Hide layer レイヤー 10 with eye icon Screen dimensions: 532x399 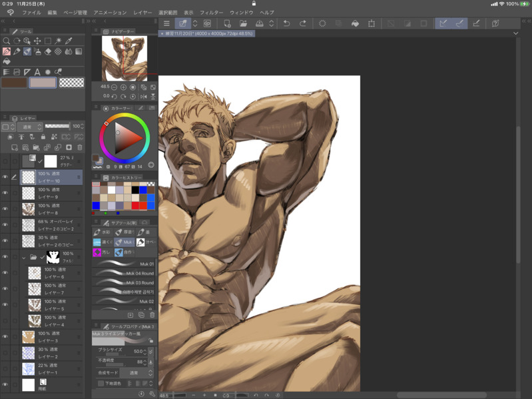point(5,177)
